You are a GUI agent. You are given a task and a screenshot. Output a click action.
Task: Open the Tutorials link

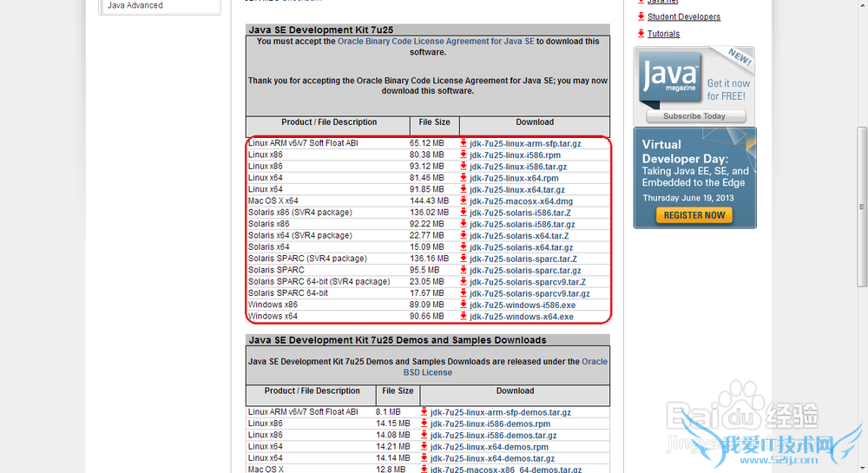(663, 34)
